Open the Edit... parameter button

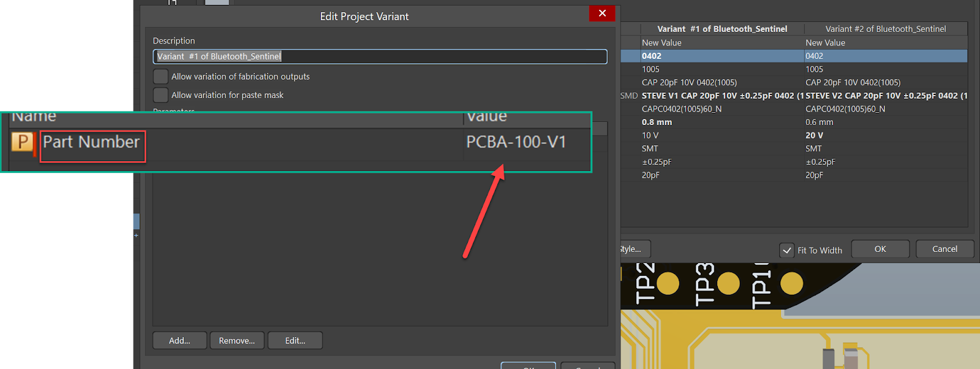295,341
